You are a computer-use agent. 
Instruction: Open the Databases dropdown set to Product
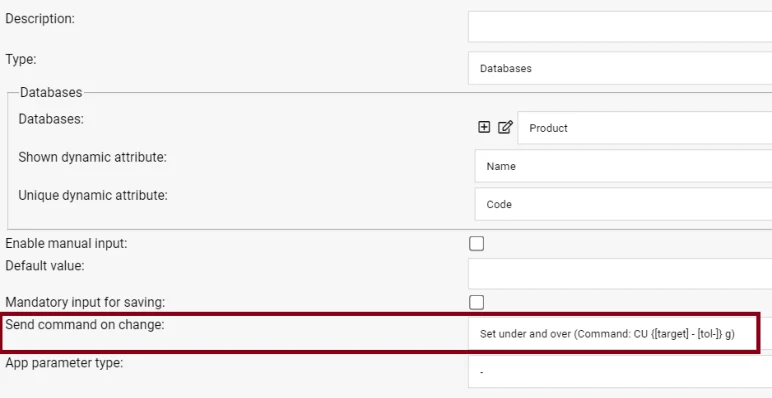coord(644,128)
